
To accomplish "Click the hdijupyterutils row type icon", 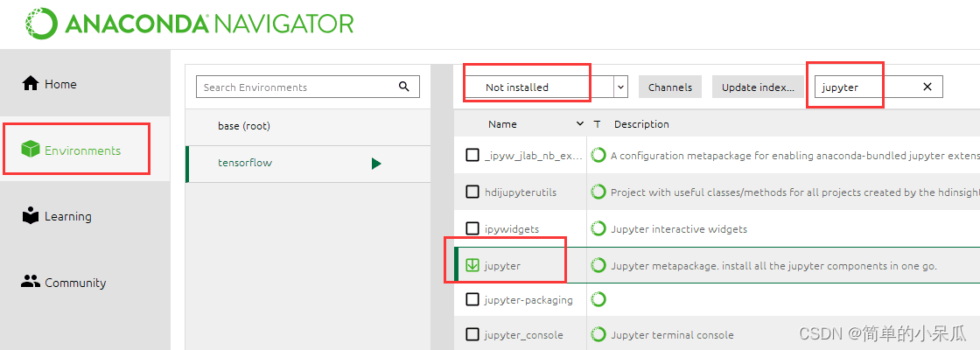I will coord(598,192).
